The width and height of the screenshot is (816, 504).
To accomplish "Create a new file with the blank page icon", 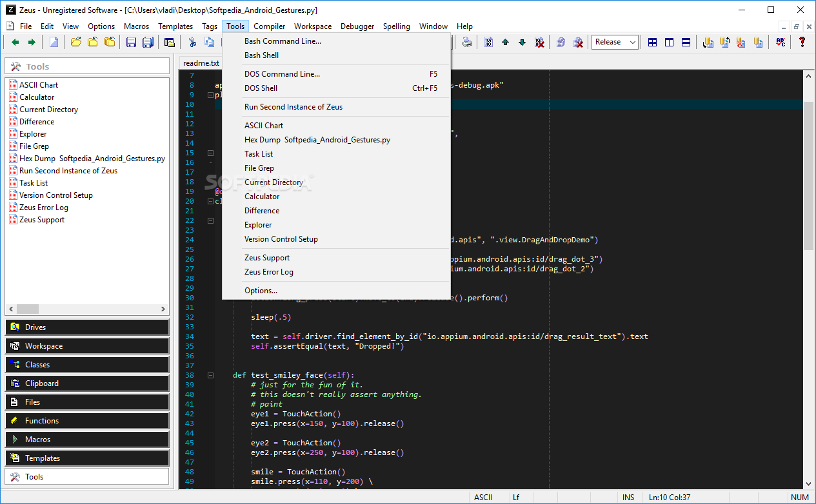I will pos(54,43).
